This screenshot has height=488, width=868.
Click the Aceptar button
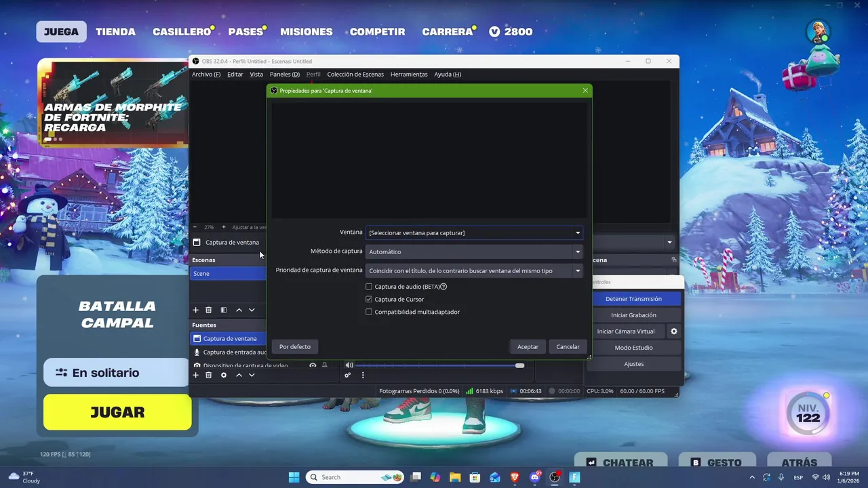click(x=528, y=346)
